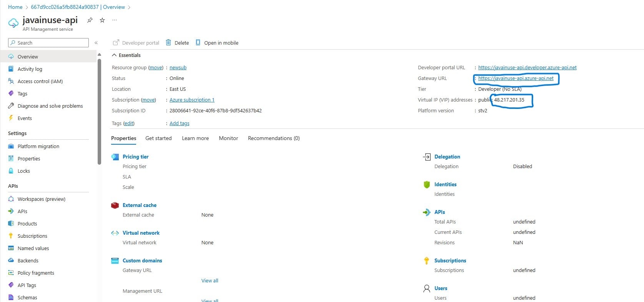Go to Home breadcrumb
644x302 pixels.
[15, 7]
